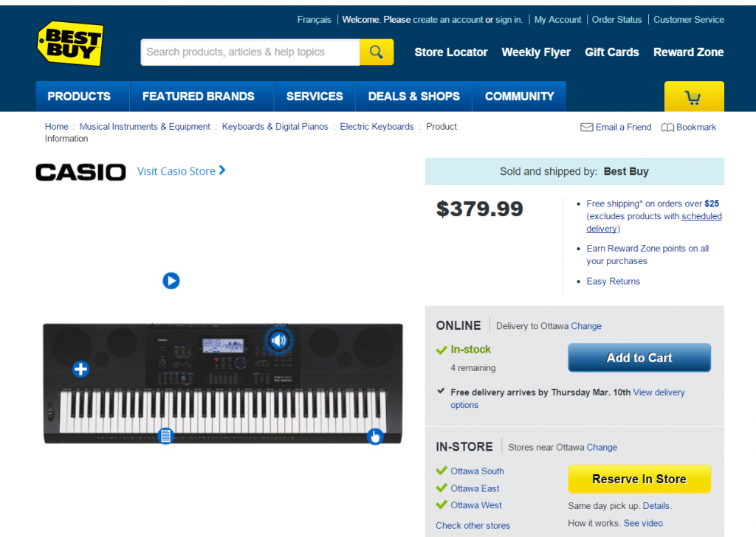Go to the Best Buy logo home
Screen dimensions: 756x537
pyautogui.click(x=70, y=44)
